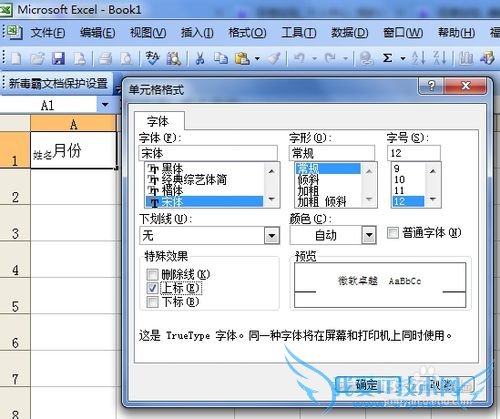The height and width of the screenshot is (419, 500).
Task: Open the 格式(O) menu
Action: point(247,32)
